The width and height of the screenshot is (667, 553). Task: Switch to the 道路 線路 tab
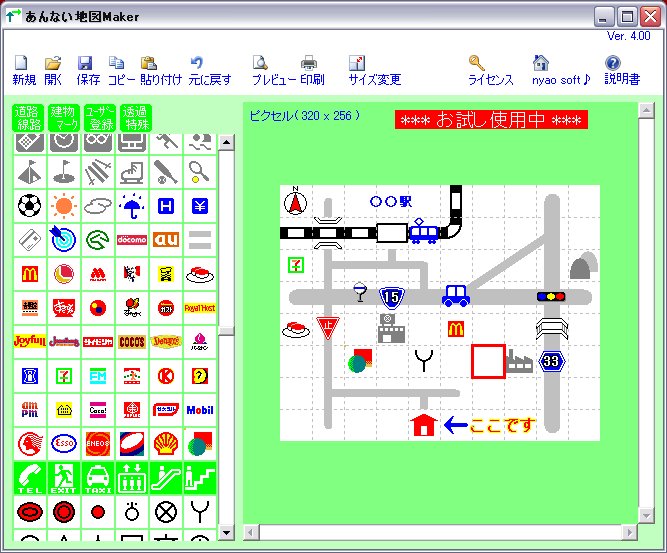tap(28, 118)
